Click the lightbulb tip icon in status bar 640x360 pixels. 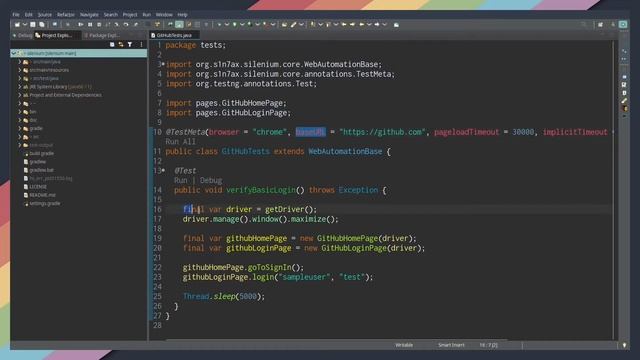[x=624, y=345]
